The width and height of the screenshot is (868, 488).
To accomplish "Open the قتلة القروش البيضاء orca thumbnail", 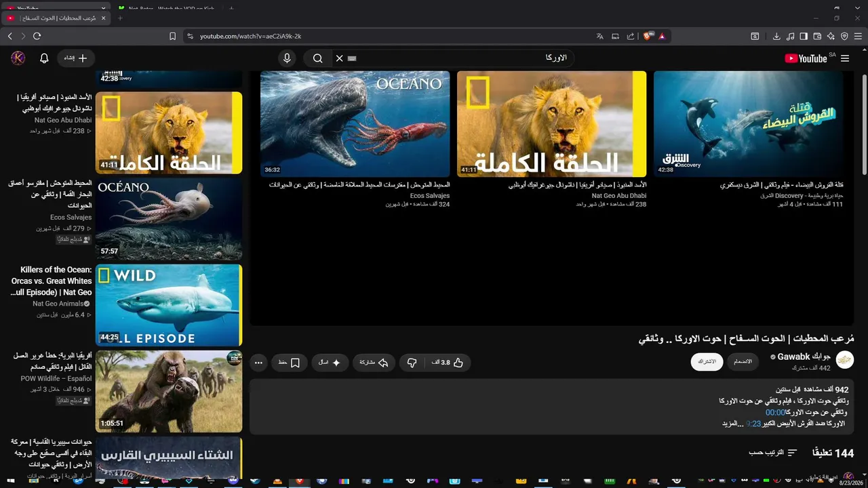I will click(749, 124).
